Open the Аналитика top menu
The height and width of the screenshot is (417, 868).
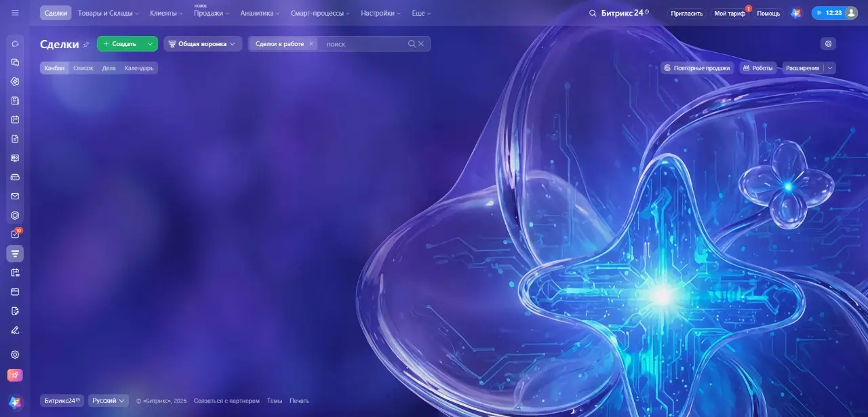[260, 13]
